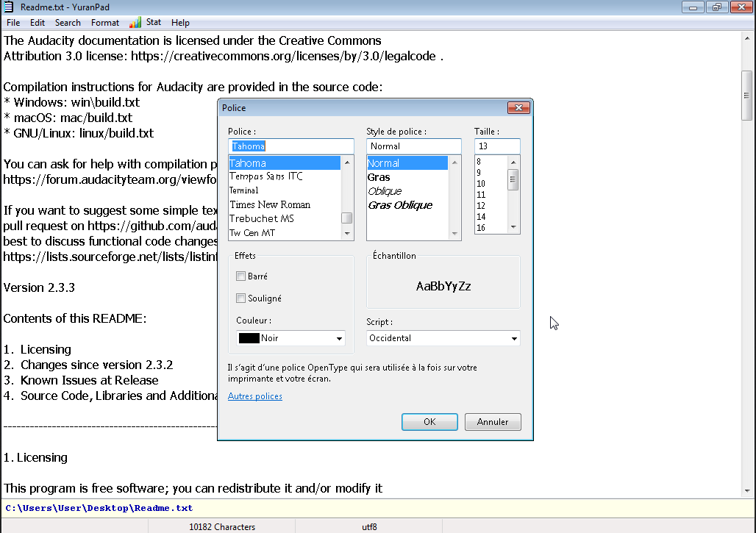Click the Style de police input field
Viewport: 756px width, 533px height.
coord(414,146)
